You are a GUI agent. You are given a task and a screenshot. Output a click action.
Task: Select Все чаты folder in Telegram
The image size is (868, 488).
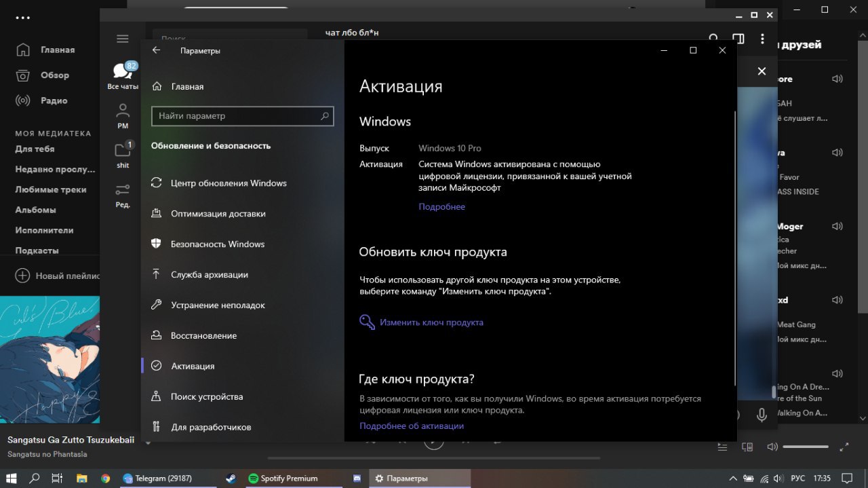pos(123,76)
